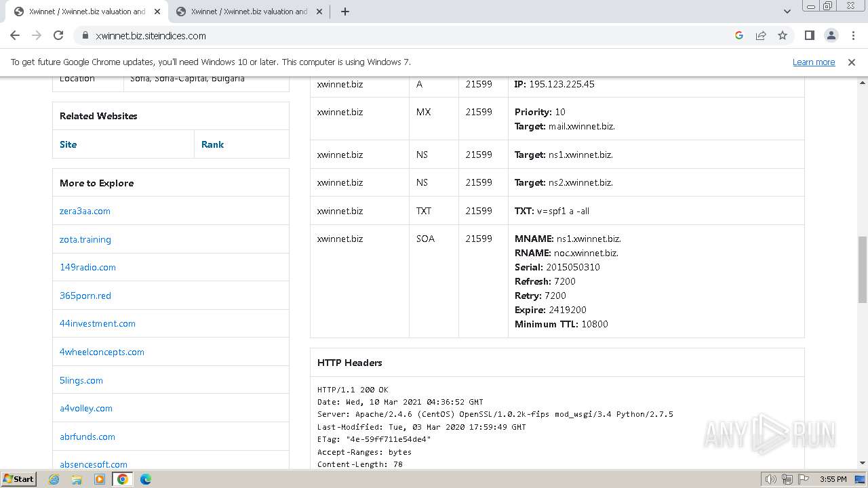The height and width of the screenshot is (488, 868).
Task: Click the forward navigation arrow
Action: (x=37, y=35)
